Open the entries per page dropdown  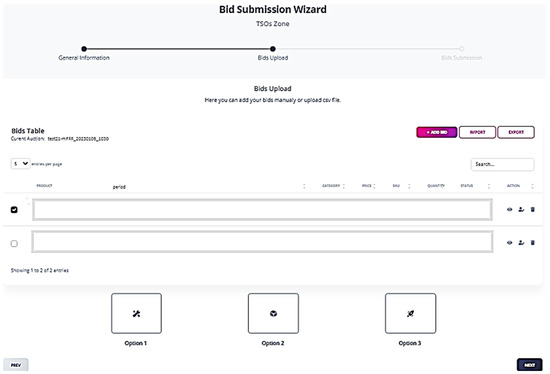click(x=20, y=163)
